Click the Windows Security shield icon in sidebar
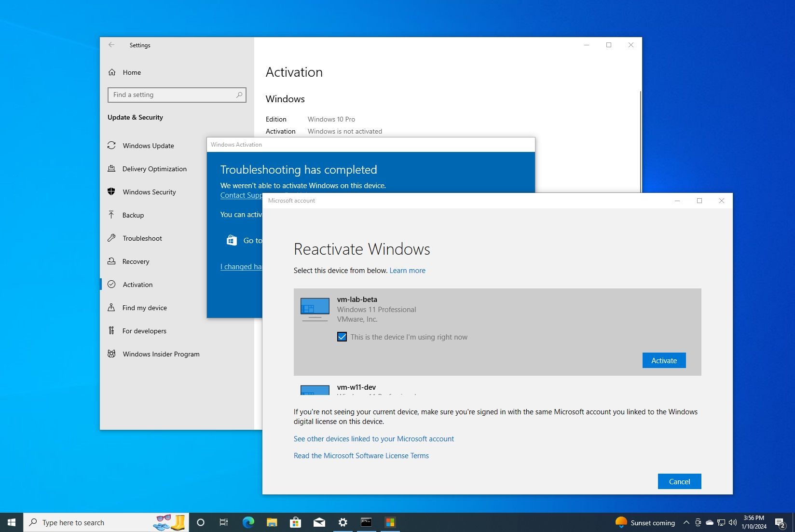This screenshot has width=795, height=532. coord(112,192)
